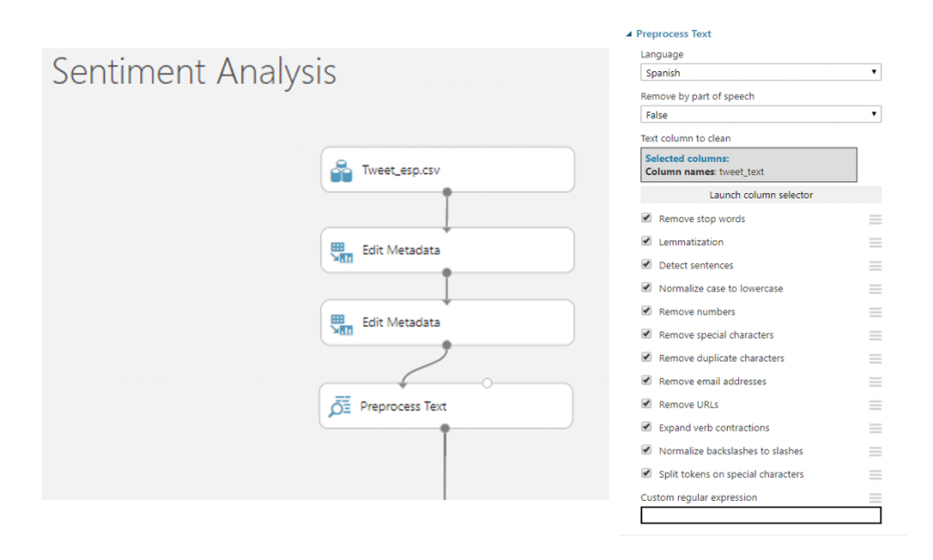
Task: Click the first Edit Metadata module icon
Action: (x=342, y=251)
